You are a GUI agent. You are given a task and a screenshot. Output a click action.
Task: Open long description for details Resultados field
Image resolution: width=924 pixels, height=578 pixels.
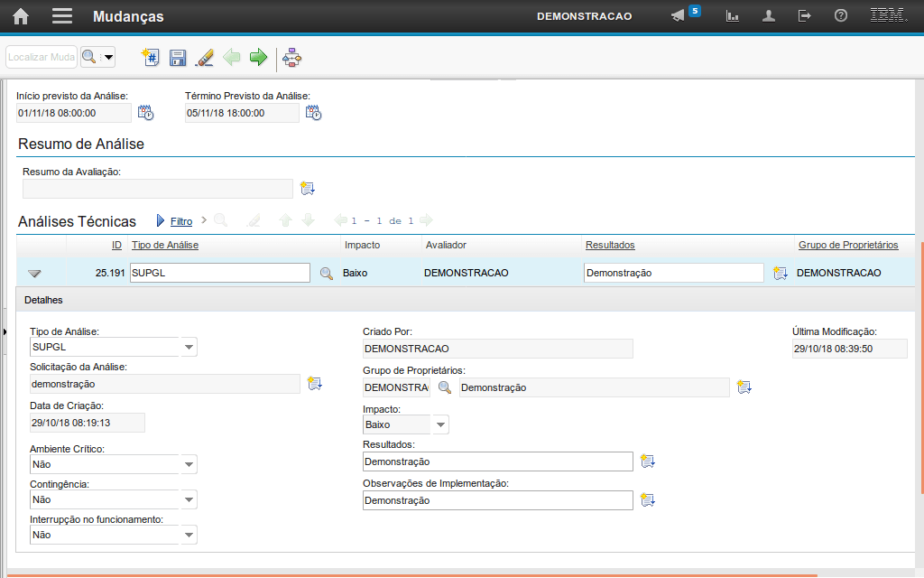pyautogui.click(x=648, y=461)
